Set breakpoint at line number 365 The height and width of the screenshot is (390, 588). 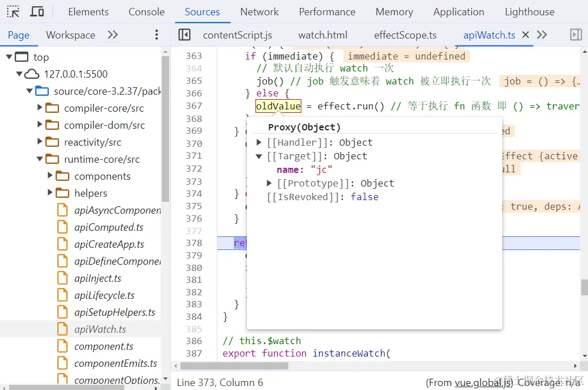click(x=194, y=81)
